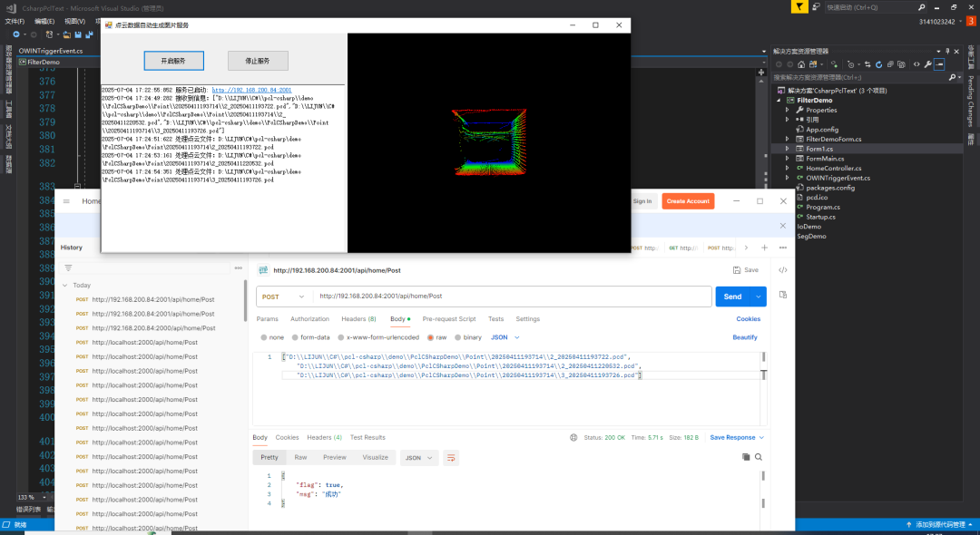
Task: Select the 'form-data' radio button
Action: coord(297,337)
